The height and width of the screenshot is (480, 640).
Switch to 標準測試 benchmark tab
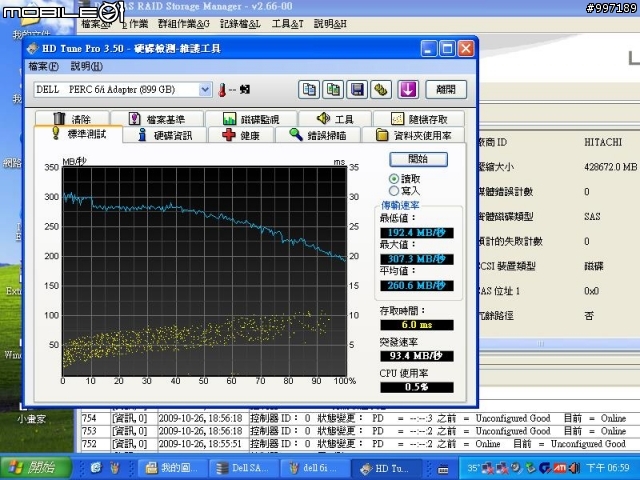[78, 134]
